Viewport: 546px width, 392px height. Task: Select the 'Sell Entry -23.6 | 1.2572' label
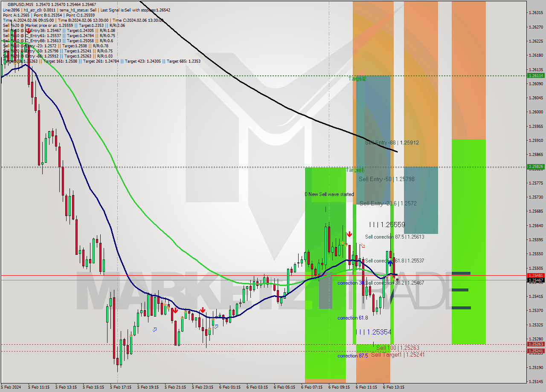[x=388, y=204]
